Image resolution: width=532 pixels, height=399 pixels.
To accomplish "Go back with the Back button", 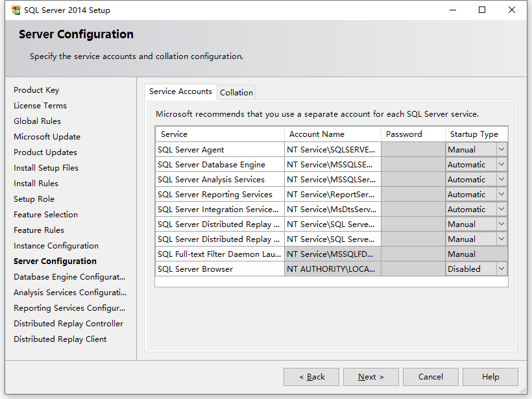I will 311,377.
